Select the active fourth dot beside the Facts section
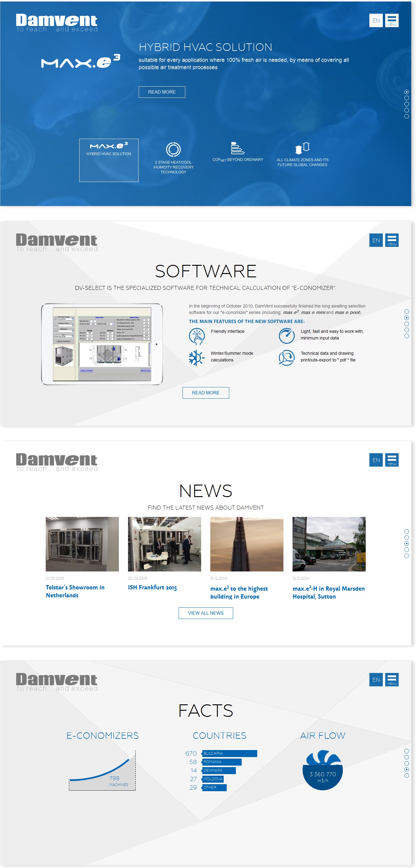The image size is (416, 868). pyautogui.click(x=407, y=769)
